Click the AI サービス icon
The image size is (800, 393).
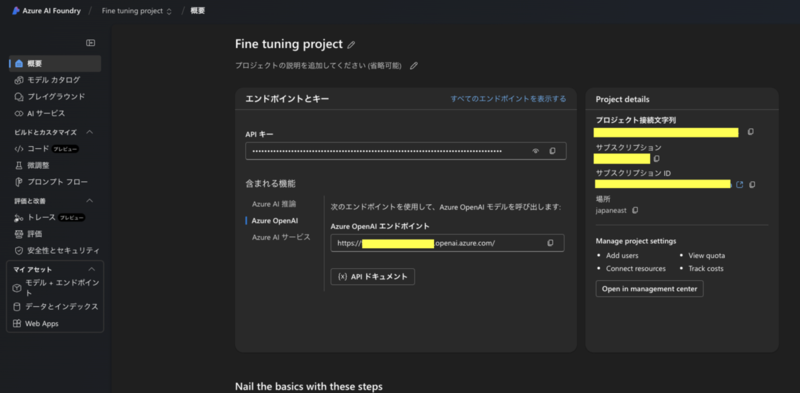tap(19, 113)
